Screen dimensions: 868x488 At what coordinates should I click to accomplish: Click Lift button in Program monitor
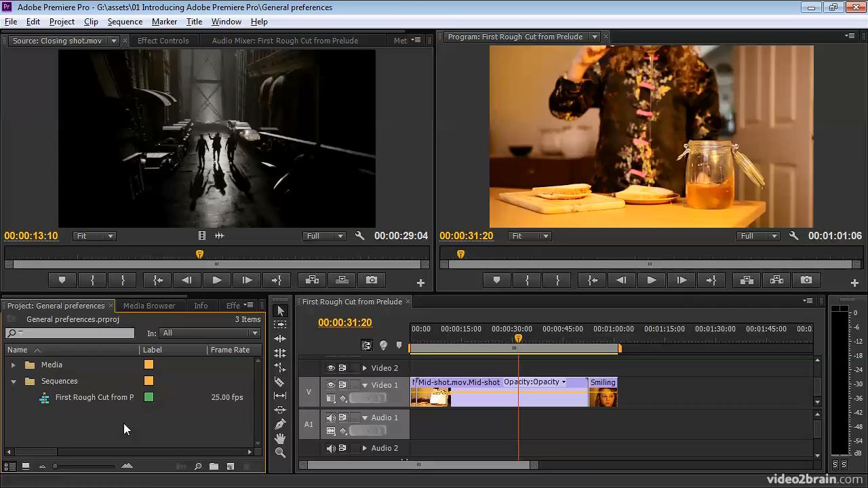click(x=747, y=280)
